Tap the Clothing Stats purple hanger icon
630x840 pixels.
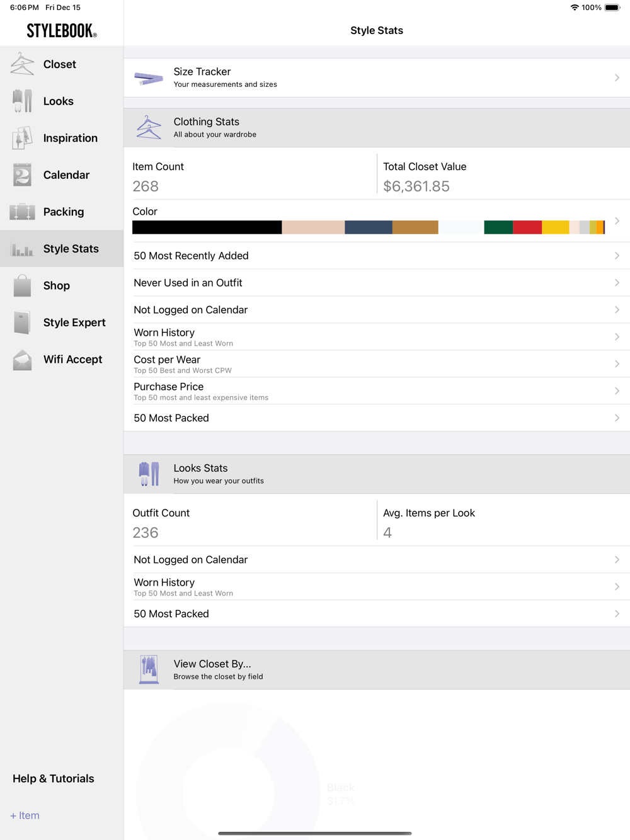pyautogui.click(x=149, y=127)
